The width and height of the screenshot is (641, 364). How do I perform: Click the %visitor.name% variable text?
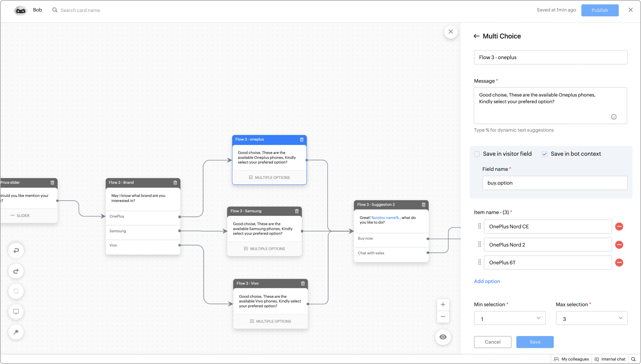tap(385, 218)
